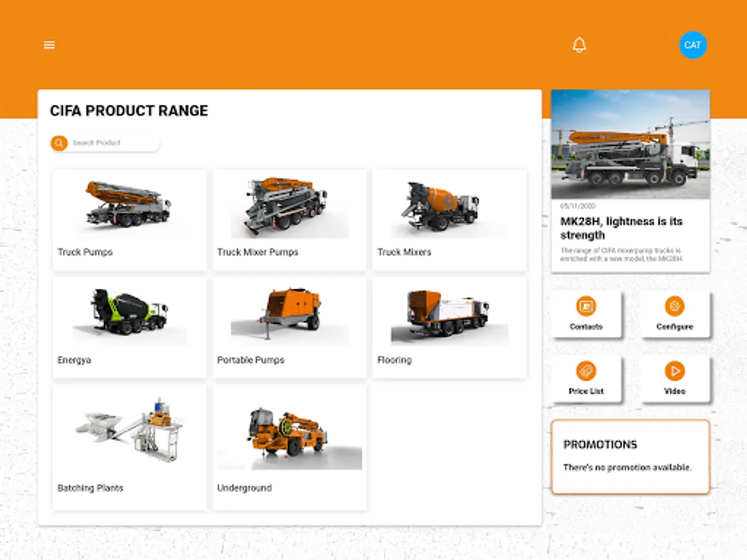
Task: Open the Truck Mixer Pumps image
Action: coord(289,207)
